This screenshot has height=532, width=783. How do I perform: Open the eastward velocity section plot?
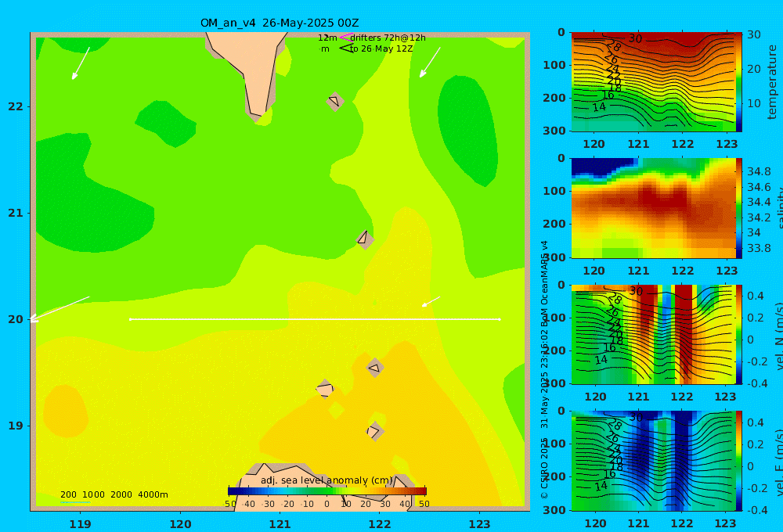tap(653, 461)
